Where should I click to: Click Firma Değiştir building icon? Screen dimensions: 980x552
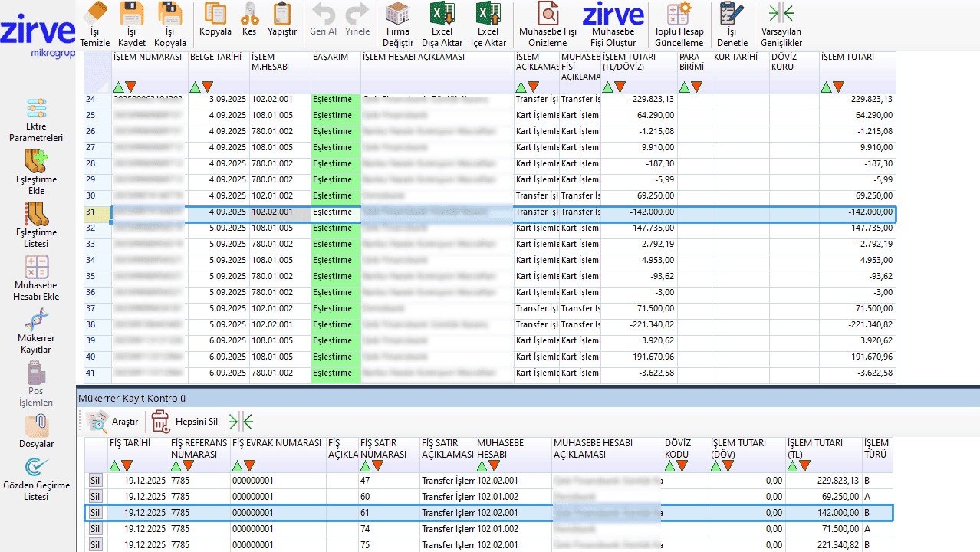pos(397,14)
